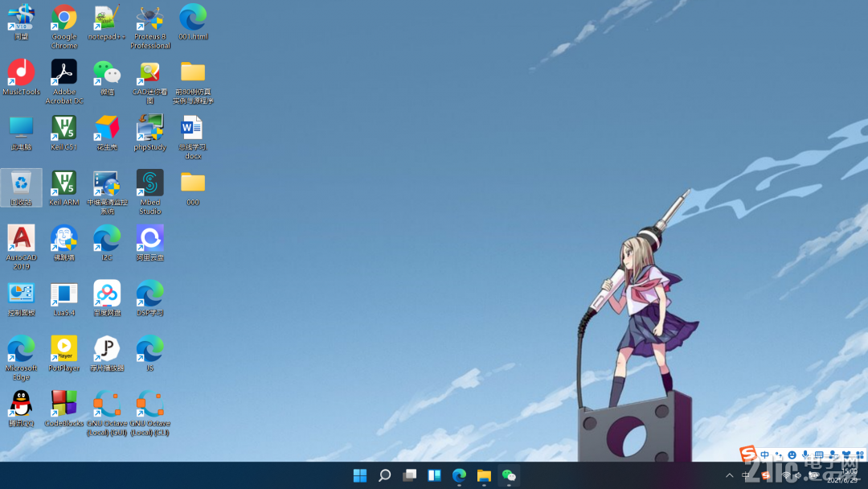Launch Google Chrome from the desktop
This screenshot has height=489, width=868.
pos(64,27)
